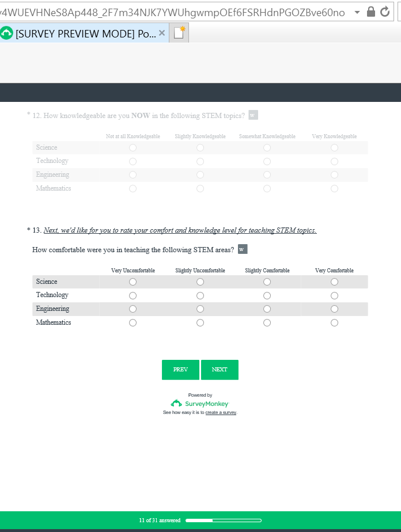Click the SurveyMonkey logo
Viewport: 401px width, 532px height.
[x=200, y=404]
